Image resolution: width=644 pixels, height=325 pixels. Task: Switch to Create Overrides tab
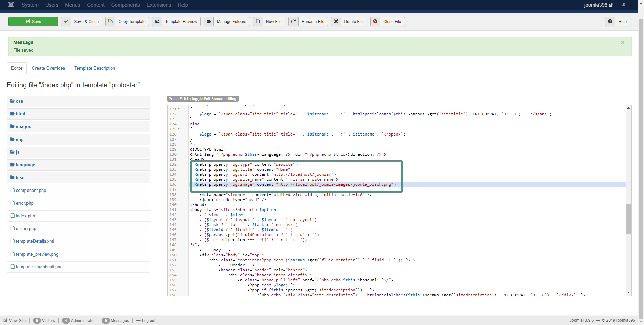(49, 68)
